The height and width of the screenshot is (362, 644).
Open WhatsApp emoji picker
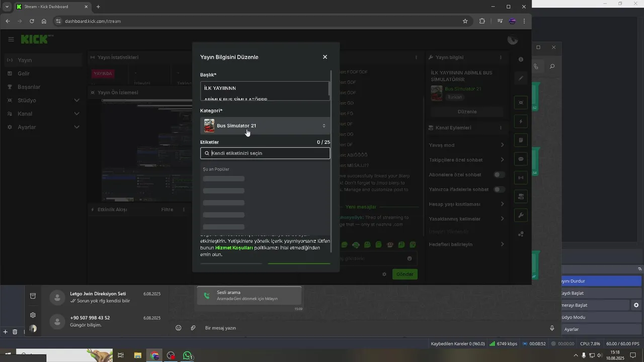tap(178, 328)
